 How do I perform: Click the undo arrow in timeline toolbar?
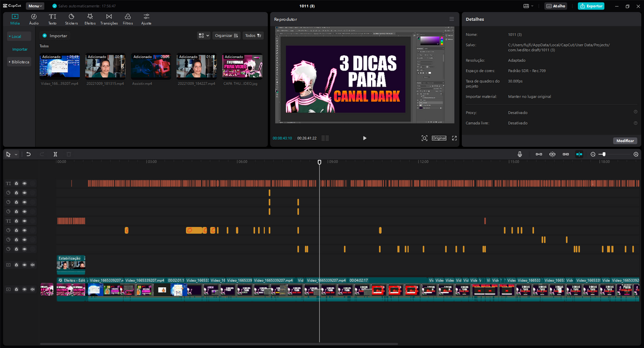pyautogui.click(x=29, y=154)
